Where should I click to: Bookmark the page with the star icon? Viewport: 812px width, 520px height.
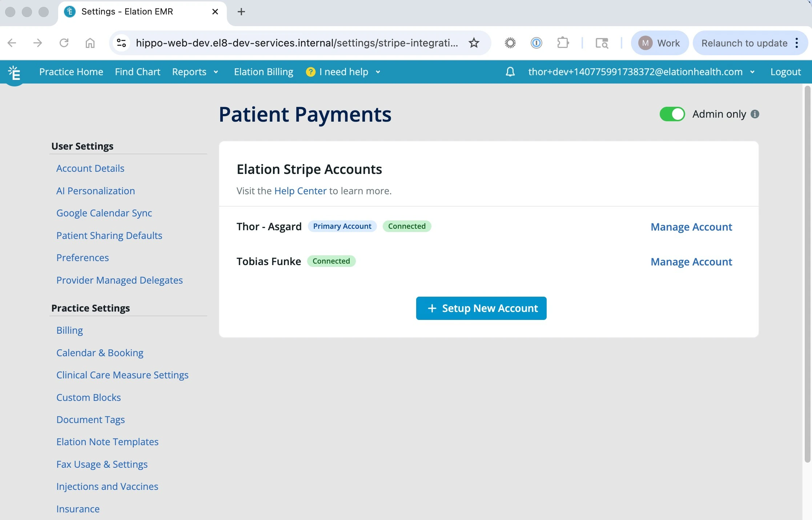click(474, 43)
